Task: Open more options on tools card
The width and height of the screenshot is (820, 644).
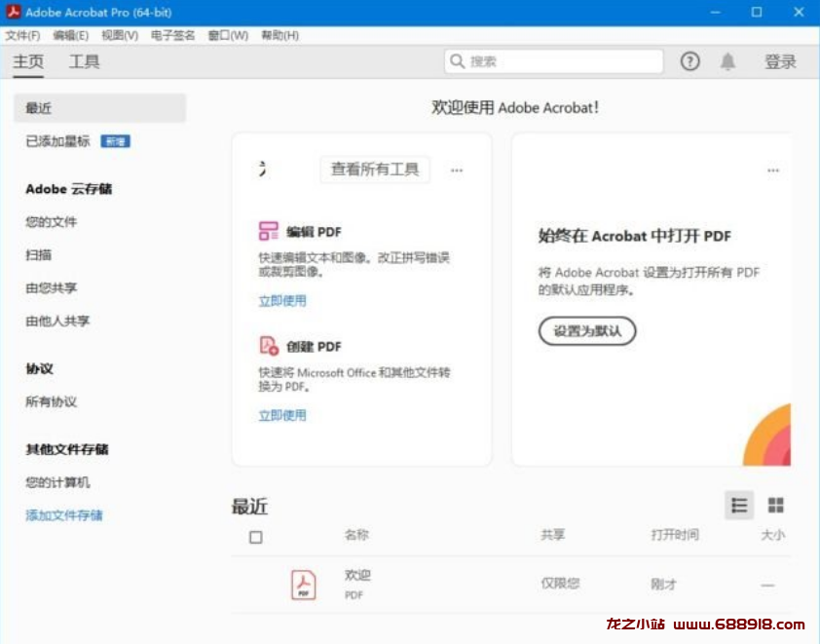Action: coord(457,170)
